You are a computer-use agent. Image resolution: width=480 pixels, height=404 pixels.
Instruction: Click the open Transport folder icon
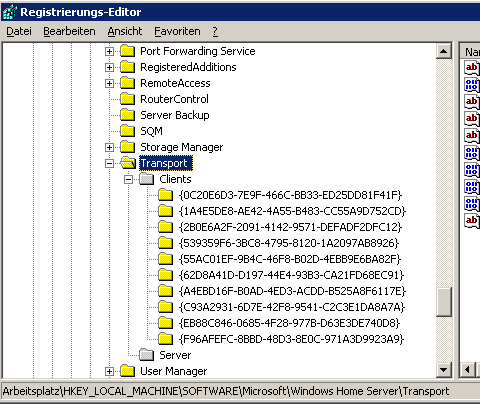[128, 163]
